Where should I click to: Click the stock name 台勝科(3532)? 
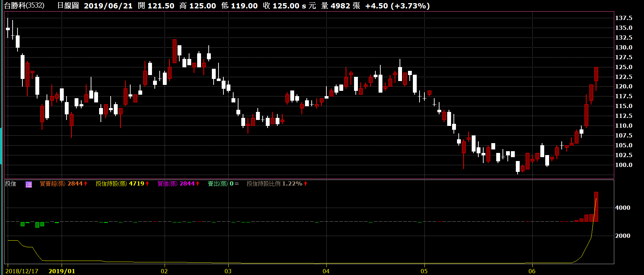[x=25, y=6]
